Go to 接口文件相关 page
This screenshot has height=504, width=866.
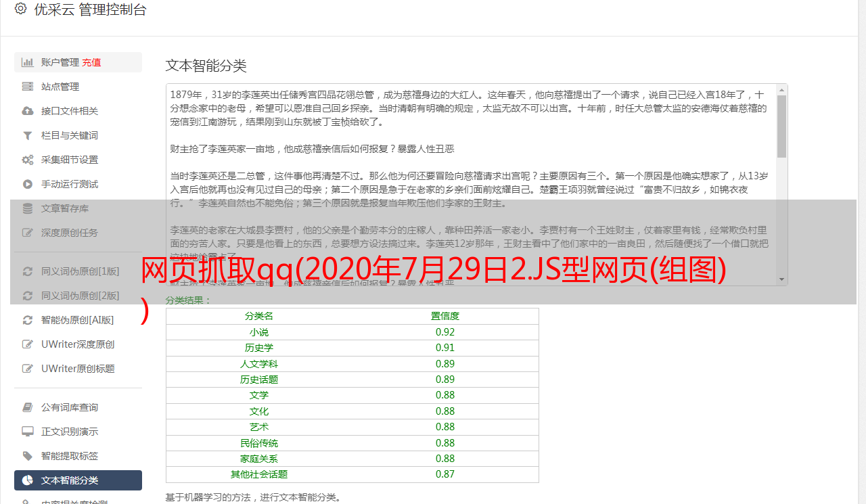point(78,111)
